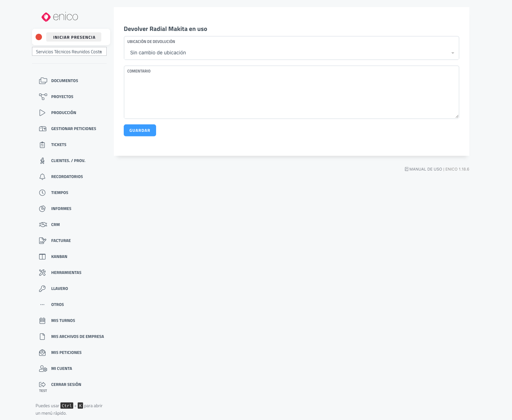Click the Informes pie chart icon
The image size is (512, 420).
click(x=42, y=209)
